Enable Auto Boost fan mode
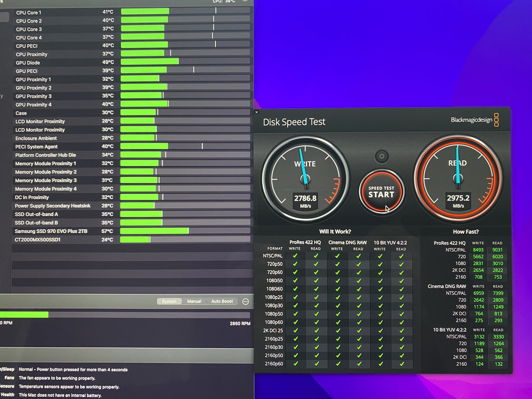The width and height of the screenshot is (532, 399). tap(222, 301)
